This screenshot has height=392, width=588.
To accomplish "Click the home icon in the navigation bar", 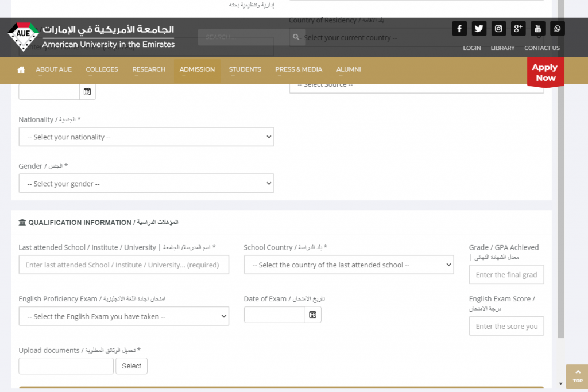I will click(21, 69).
